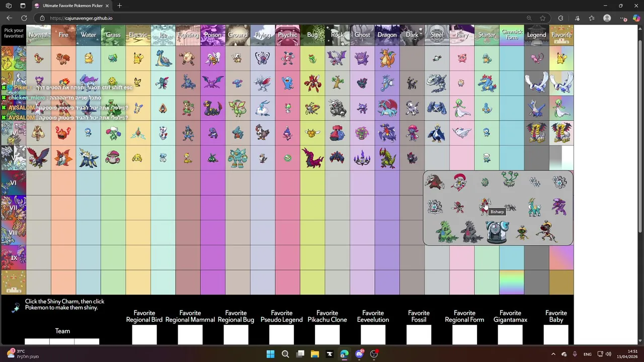This screenshot has width=644, height=362.
Task: Select Steelix in the Steel column
Action: (x=437, y=83)
